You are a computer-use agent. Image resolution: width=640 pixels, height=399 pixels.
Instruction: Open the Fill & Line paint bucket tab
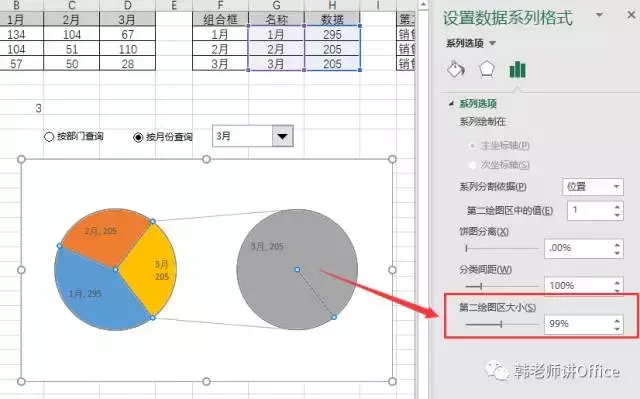pos(456,69)
